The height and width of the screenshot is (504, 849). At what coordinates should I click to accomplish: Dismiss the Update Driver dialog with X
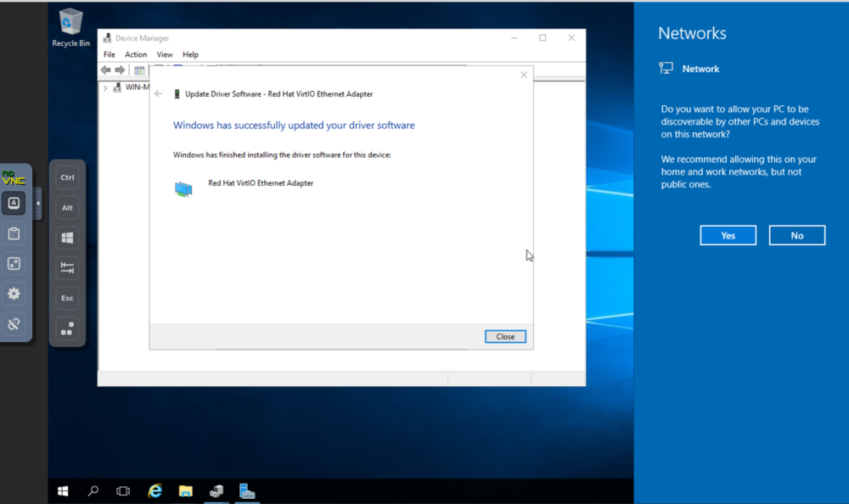(x=524, y=75)
